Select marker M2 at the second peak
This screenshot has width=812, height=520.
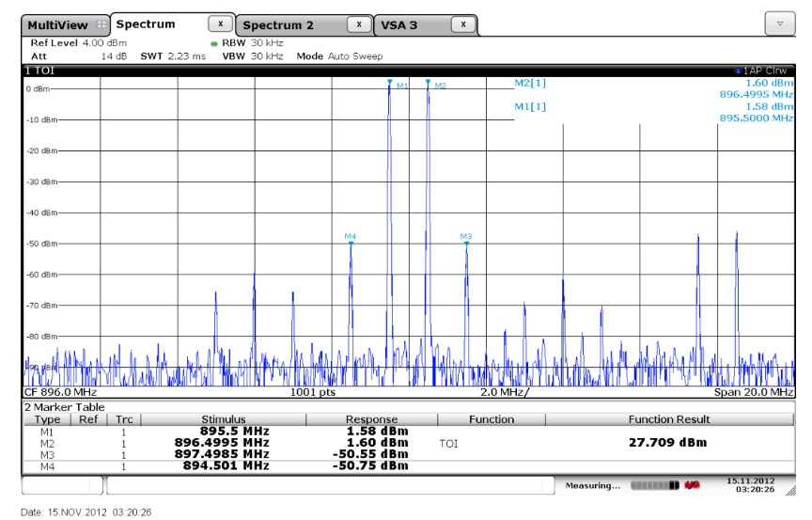[x=428, y=83]
